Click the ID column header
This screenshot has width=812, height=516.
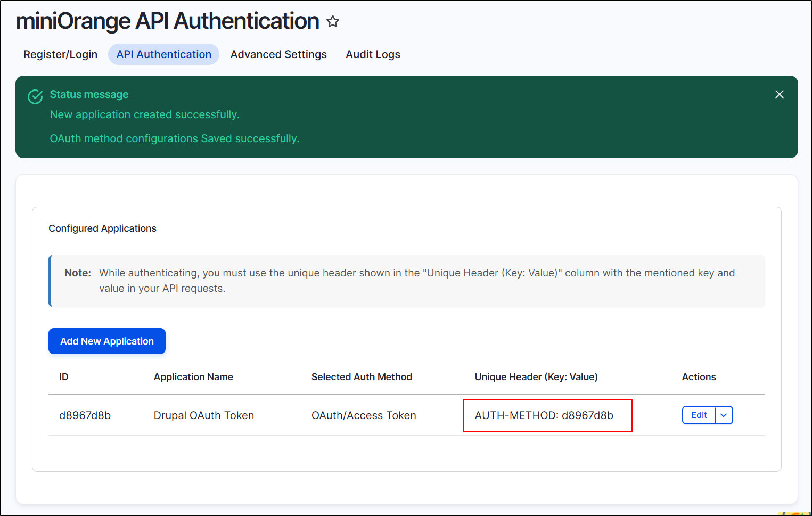(63, 376)
